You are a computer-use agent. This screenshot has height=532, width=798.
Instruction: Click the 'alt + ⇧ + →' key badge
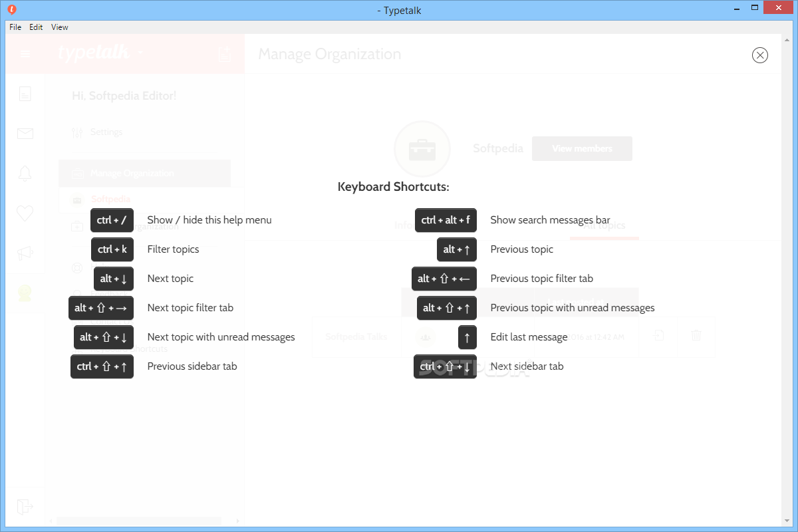(101, 308)
